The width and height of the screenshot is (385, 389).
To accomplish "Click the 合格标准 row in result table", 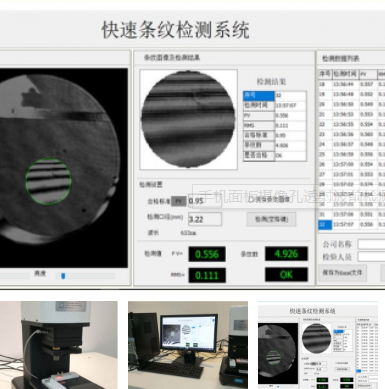I will pos(275,135).
